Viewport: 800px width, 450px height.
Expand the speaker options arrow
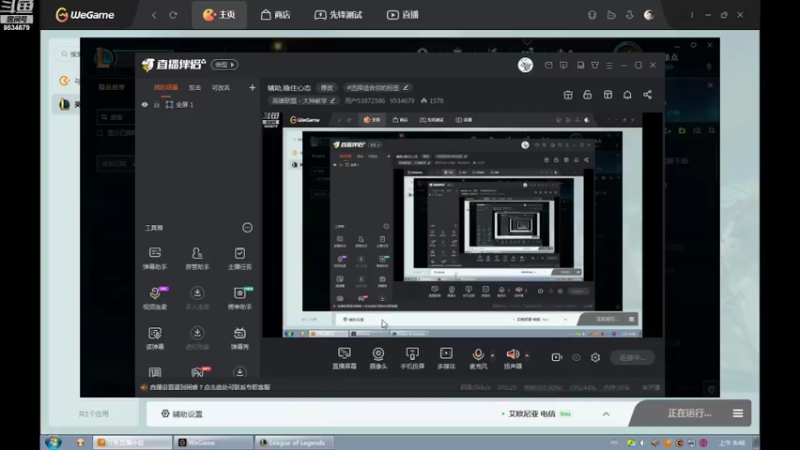527,355
